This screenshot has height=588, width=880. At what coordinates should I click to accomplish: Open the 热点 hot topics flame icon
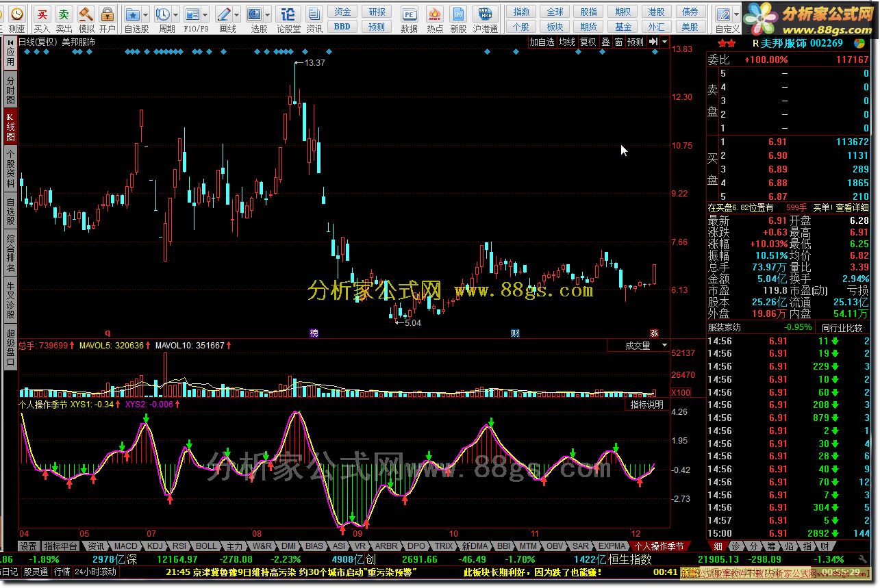[434, 14]
